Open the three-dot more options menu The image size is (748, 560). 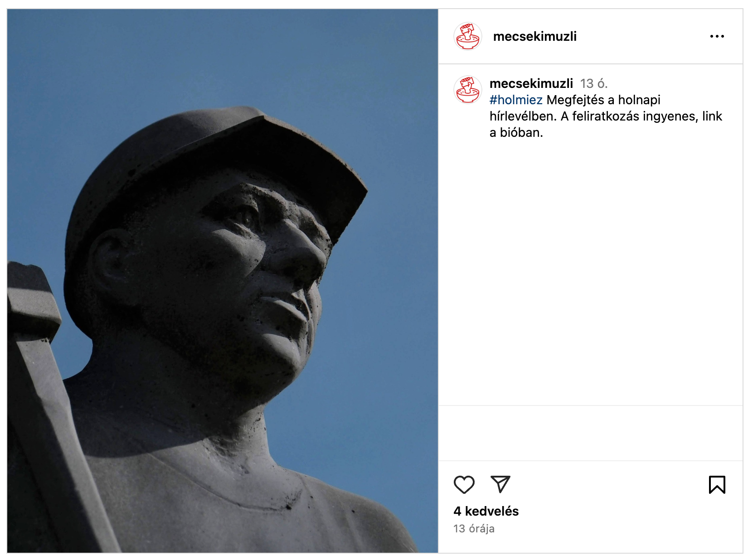pos(717,36)
